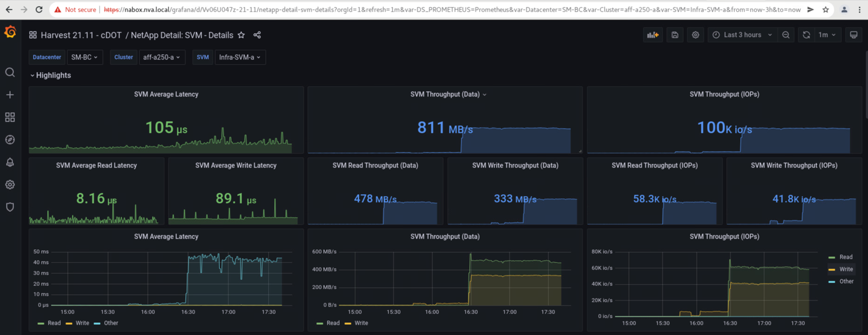This screenshot has height=335, width=868.
Task: Toggle Other series in Average Latency legend
Action: 110,323
